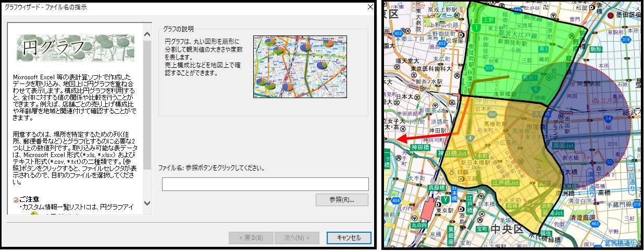Screen dimensions: 644x251
Task: Click the route 453 shield on map
Action: [x=398, y=33]
